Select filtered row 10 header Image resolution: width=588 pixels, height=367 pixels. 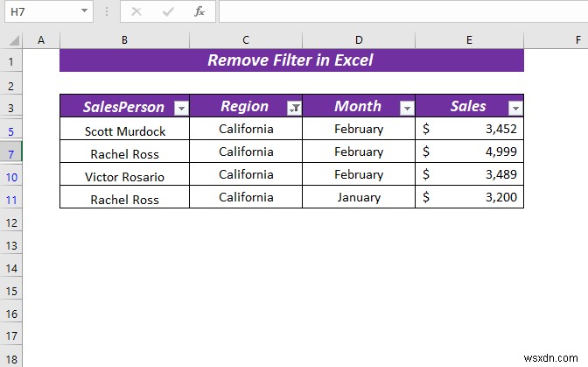tap(10, 177)
